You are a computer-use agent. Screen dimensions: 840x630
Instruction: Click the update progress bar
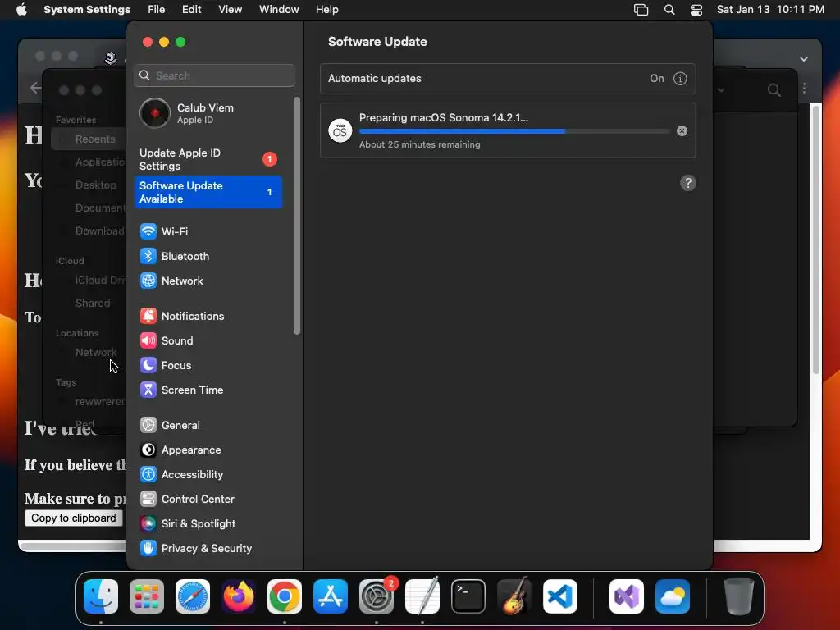(x=514, y=131)
